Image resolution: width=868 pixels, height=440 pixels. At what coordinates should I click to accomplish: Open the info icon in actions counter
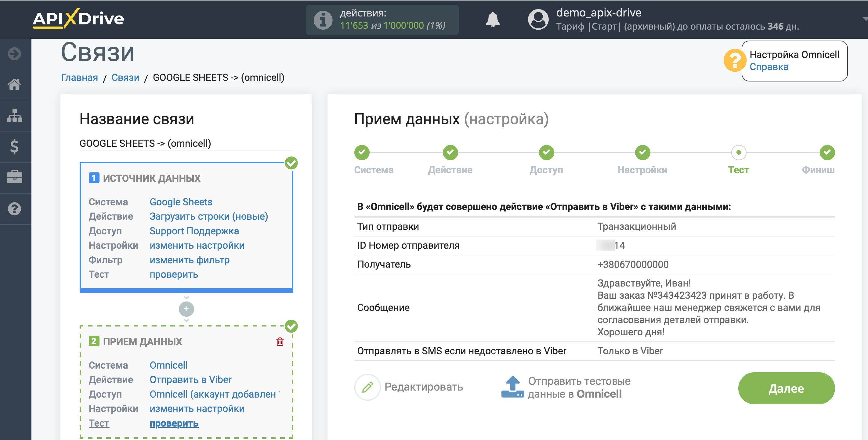[323, 20]
